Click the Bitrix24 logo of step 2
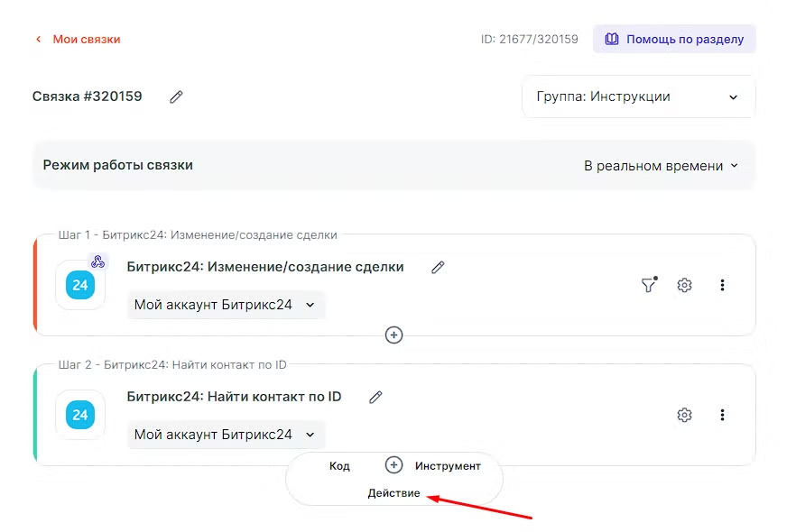Image resolution: width=796 pixels, height=532 pixels. [x=80, y=415]
